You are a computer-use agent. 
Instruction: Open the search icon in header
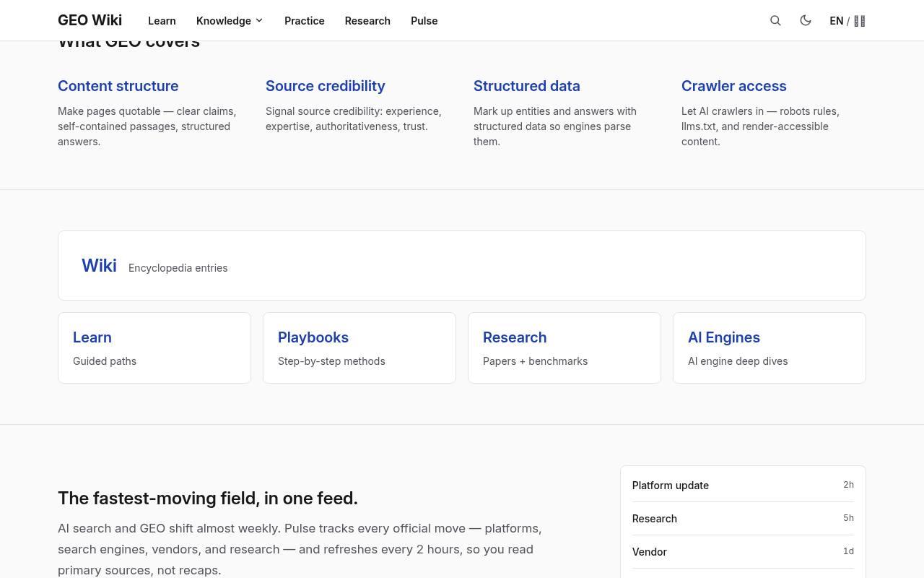tap(775, 21)
